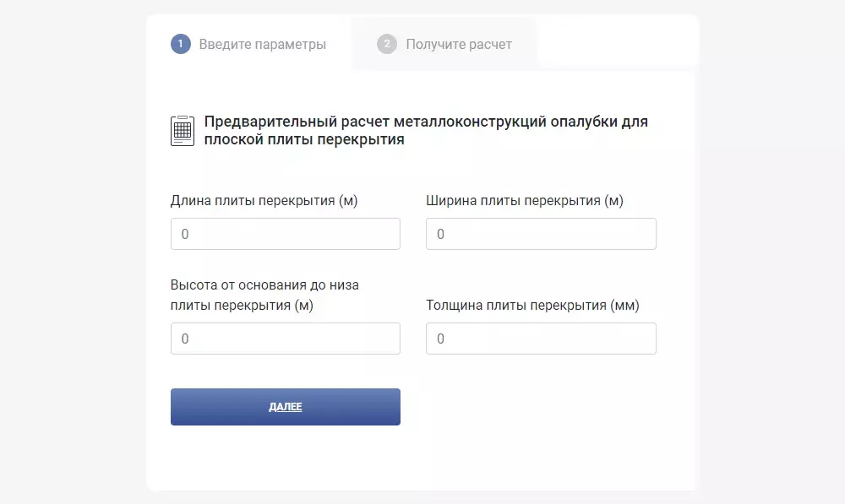Select the step indicator icon before 'Введите параметры'
Screen dimensions: 845x504
click(x=180, y=44)
